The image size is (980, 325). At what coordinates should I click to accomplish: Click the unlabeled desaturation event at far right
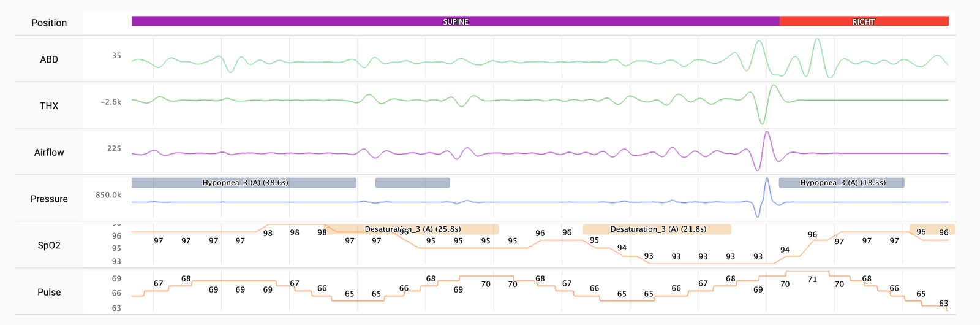pyautogui.click(x=932, y=229)
